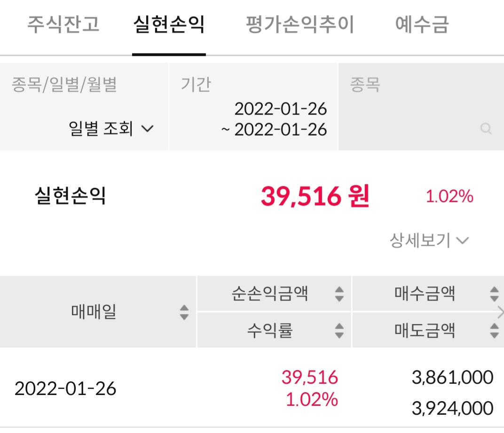Screen dimensions: 504x433
Task: Click the 순손익금액 column header
Action: [x=270, y=294]
